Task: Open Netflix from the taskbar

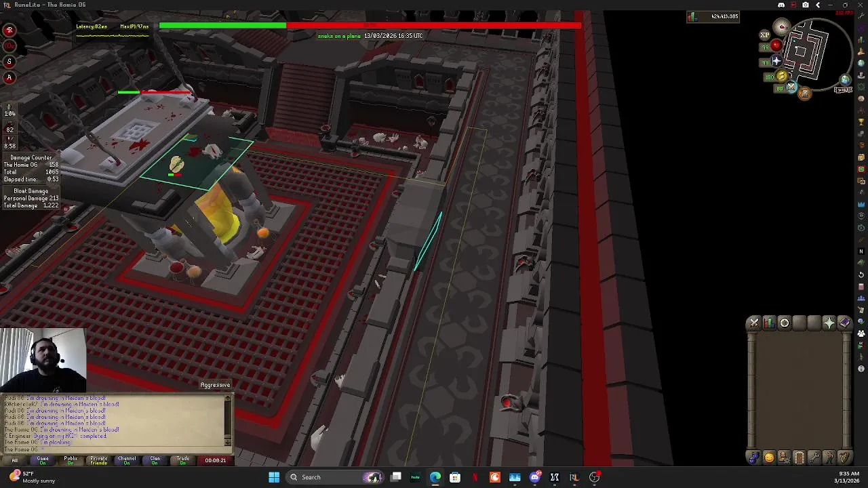Action: pyautogui.click(x=475, y=477)
